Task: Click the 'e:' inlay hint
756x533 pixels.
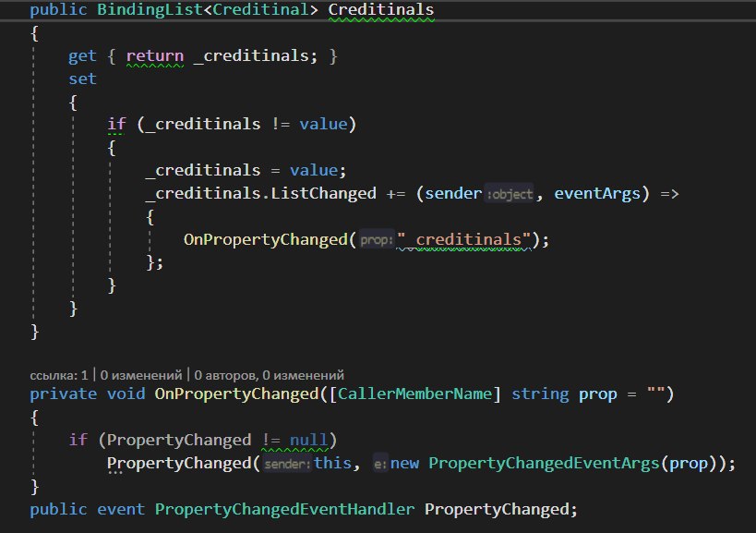Action: (381, 464)
